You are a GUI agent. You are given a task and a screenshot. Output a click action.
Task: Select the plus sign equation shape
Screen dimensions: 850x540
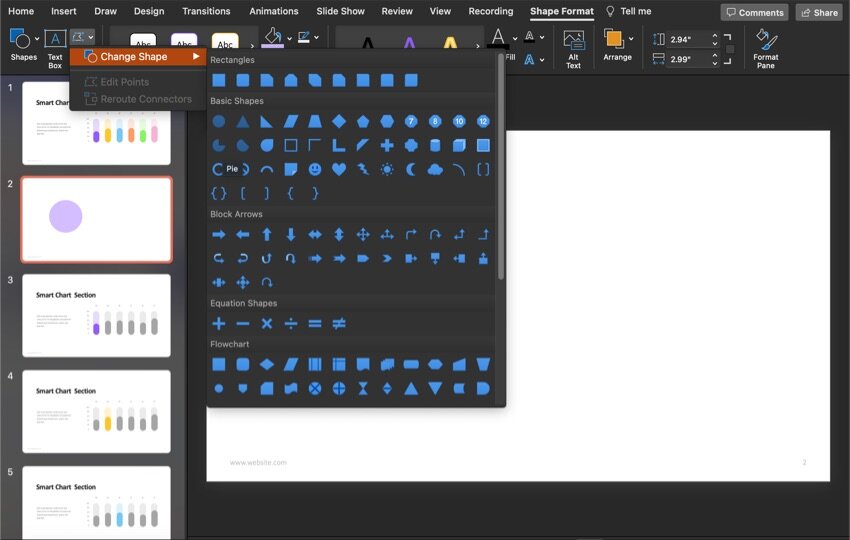pyautogui.click(x=218, y=323)
